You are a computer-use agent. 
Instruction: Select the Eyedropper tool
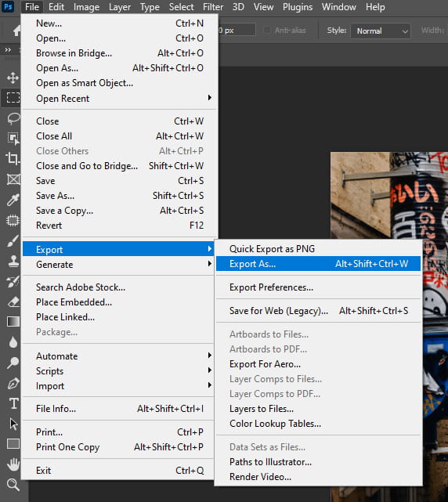(13, 200)
